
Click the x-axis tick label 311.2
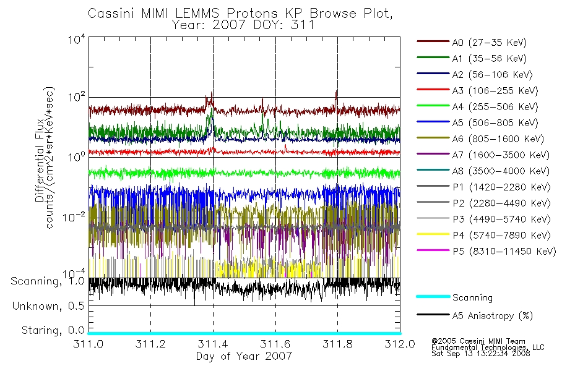coord(150,344)
